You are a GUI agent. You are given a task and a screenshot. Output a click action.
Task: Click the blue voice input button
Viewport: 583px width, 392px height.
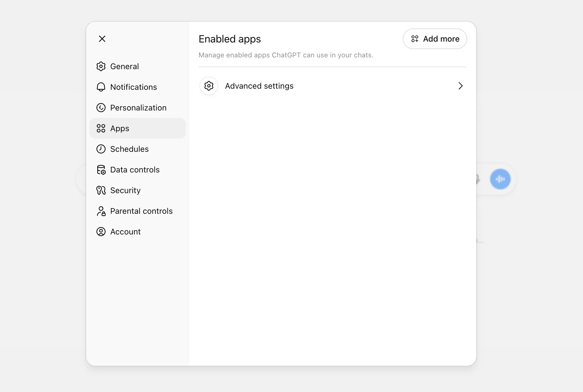tap(500, 179)
